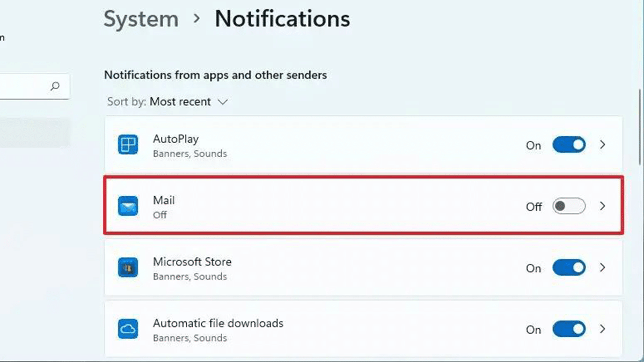Image resolution: width=644 pixels, height=362 pixels.
Task: Click the vertical scrollbar on right
Action: pos(639,123)
